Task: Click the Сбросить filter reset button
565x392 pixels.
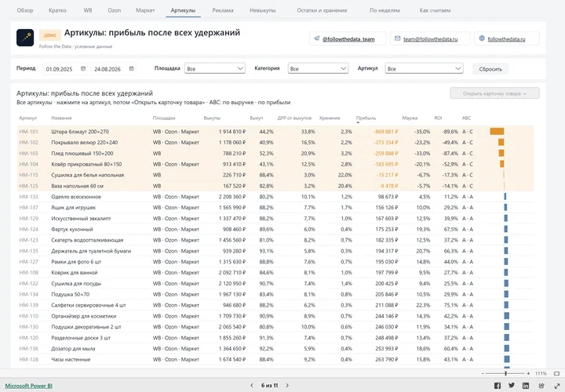Action: pyautogui.click(x=490, y=69)
